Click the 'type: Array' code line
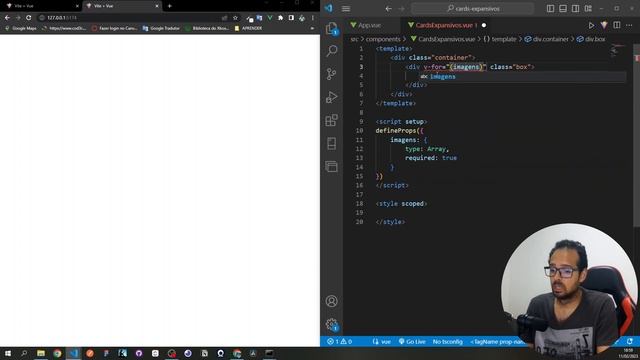This screenshot has height=360, width=640. 427,149
